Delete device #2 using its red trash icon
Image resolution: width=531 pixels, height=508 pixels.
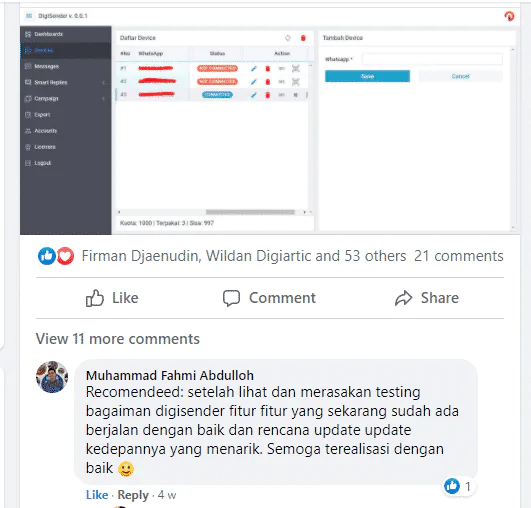point(268,82)
